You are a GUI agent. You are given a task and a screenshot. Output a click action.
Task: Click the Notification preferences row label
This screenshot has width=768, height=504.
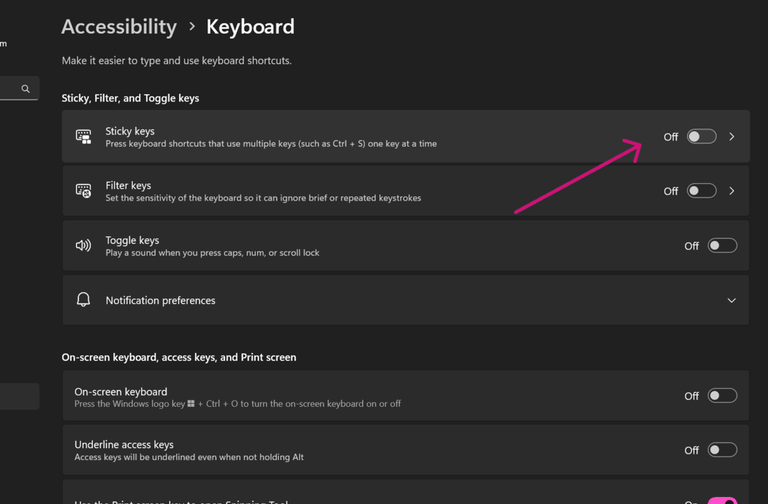point(160,300)
